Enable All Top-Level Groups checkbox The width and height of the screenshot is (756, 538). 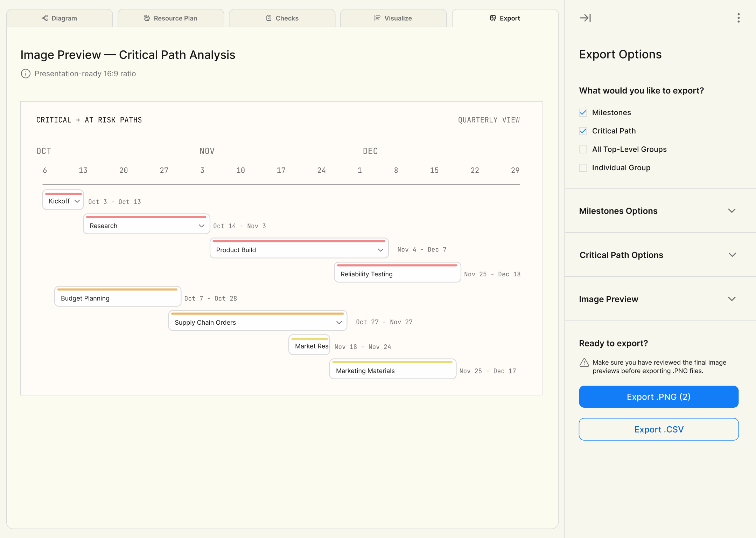583,149
